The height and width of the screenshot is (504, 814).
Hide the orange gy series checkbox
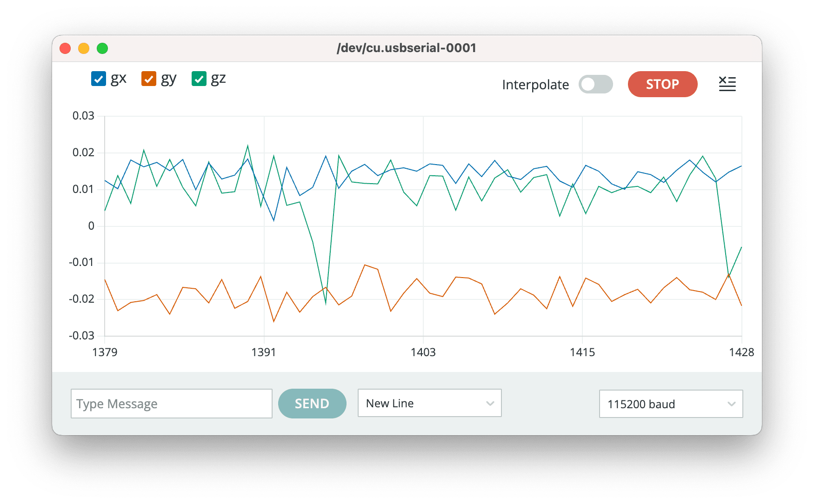(x=149, y=79)
